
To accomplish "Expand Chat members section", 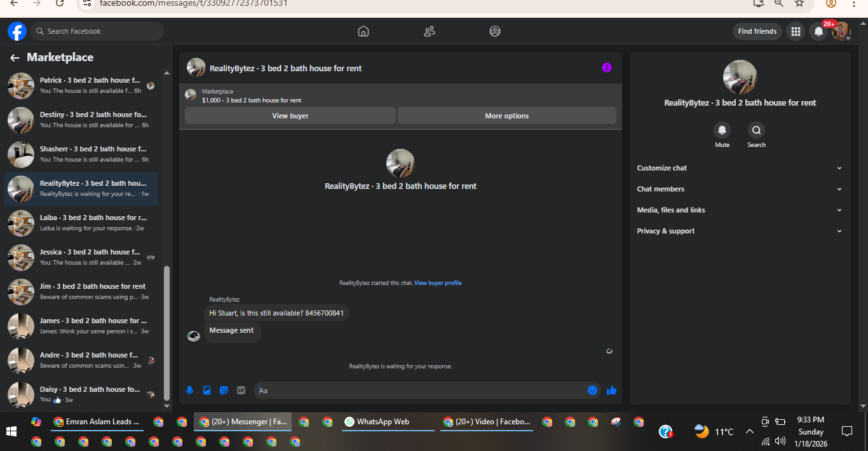I will [x=740, y=189].
